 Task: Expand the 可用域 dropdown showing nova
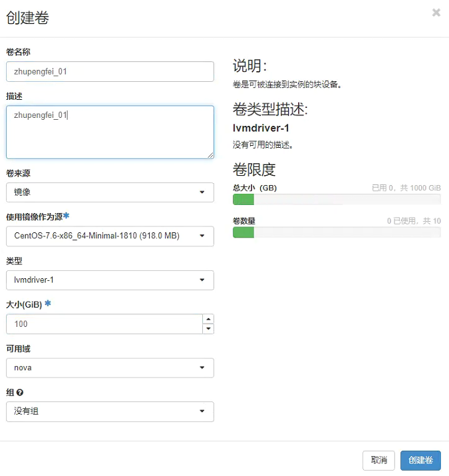pyautogui.click(x=110, y=368)
